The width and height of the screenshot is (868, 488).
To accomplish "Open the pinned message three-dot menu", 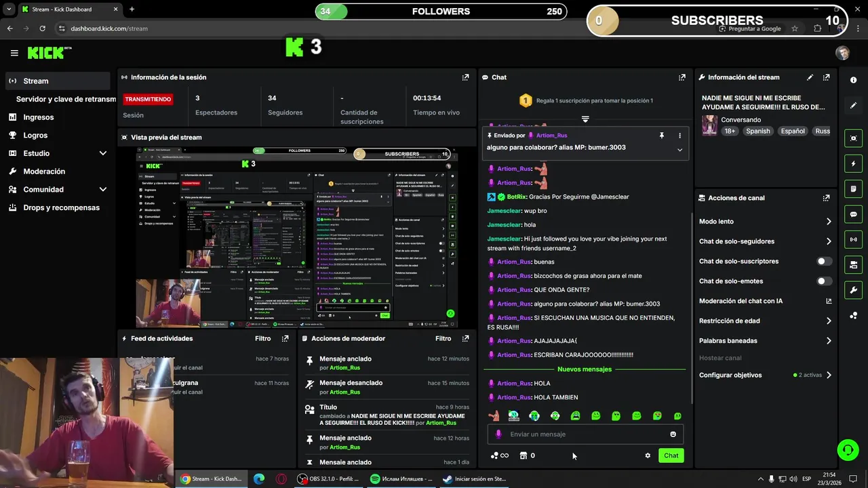I will click(679, 136).
